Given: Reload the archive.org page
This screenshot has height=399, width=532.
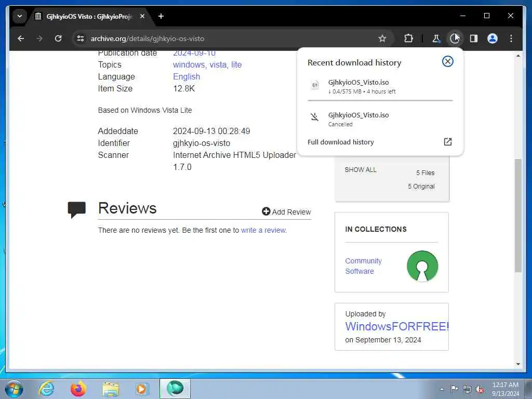Looking at the screenshot, I should (x=58, y=38).
